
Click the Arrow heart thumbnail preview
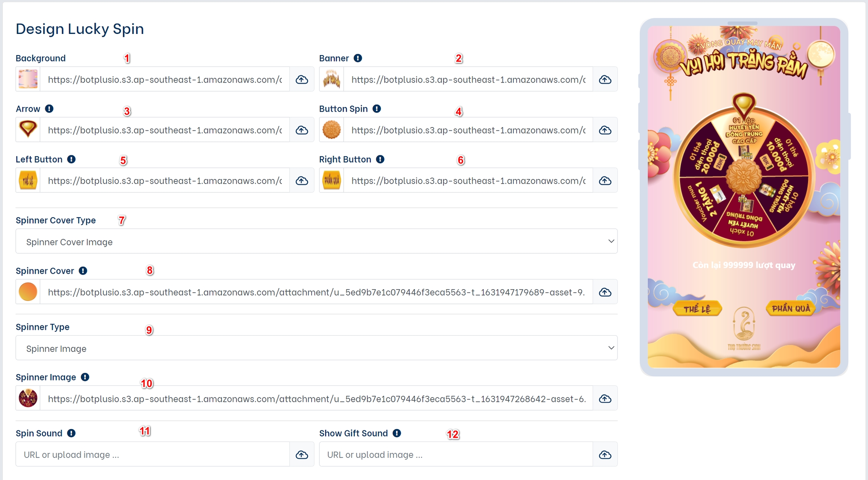[x=28, y=129]
